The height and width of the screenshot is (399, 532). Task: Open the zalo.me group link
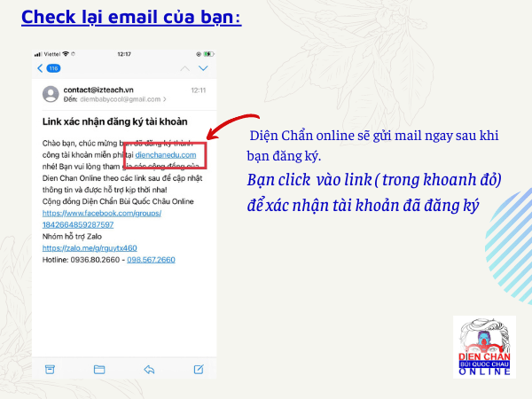tap(90, 248)
